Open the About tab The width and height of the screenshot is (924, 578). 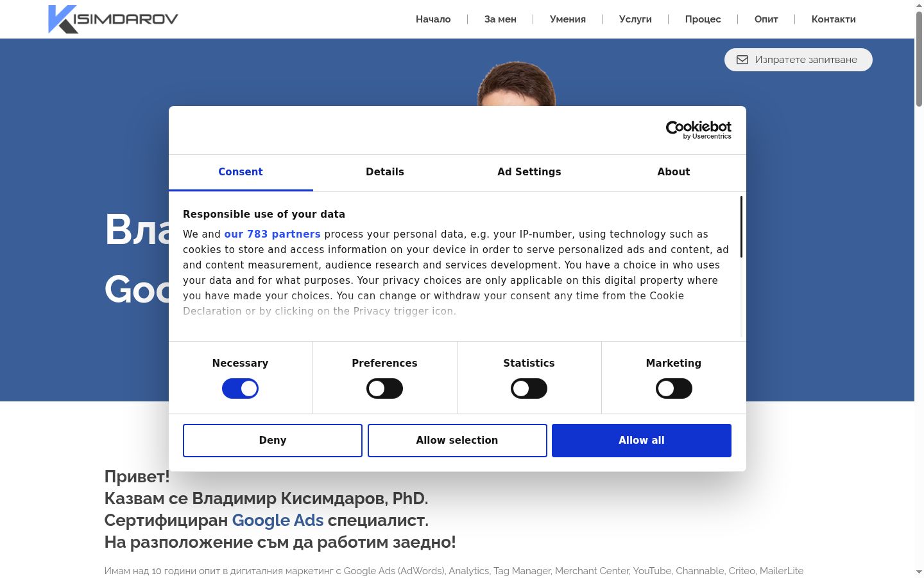tap(674, 172)
